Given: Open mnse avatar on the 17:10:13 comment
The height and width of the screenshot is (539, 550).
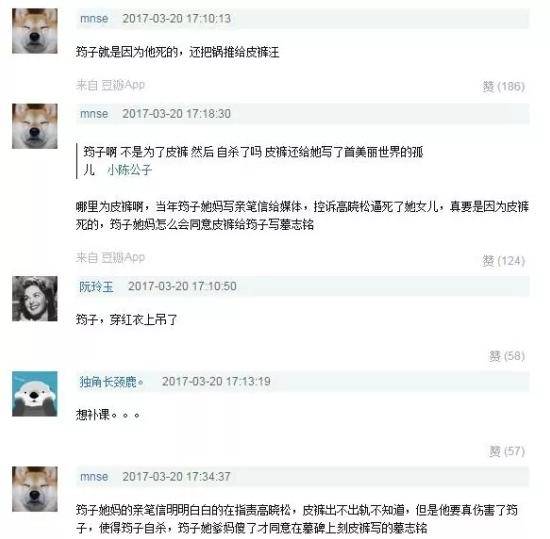Looking at the screenshot, I should 35,31.
